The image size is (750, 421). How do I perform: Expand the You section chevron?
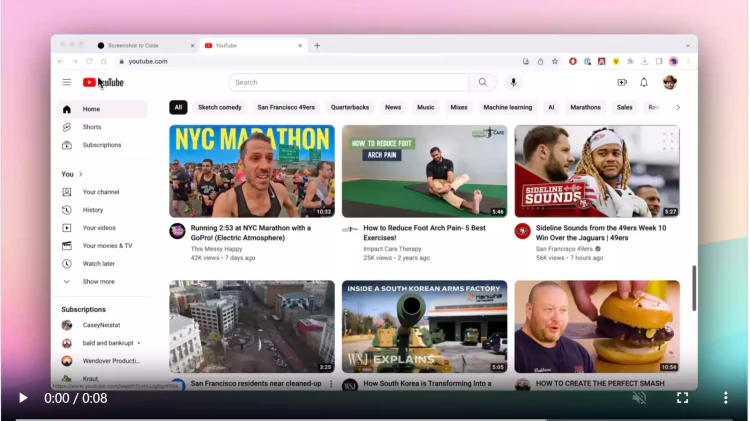(81, 174)
